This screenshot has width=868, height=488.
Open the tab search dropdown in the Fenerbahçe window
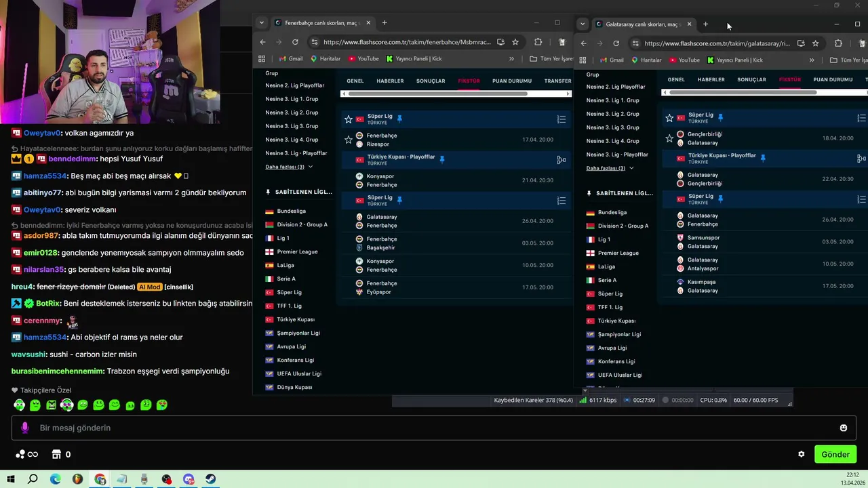pos(262,23)
